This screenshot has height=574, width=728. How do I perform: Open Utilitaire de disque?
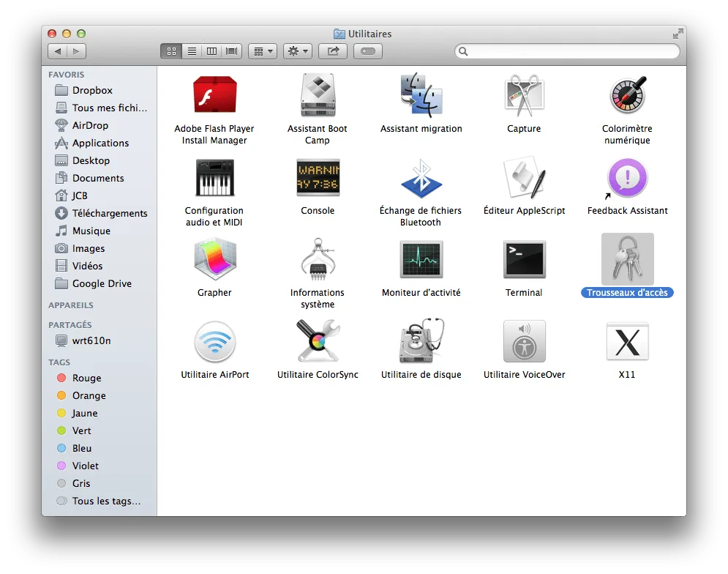421,341
